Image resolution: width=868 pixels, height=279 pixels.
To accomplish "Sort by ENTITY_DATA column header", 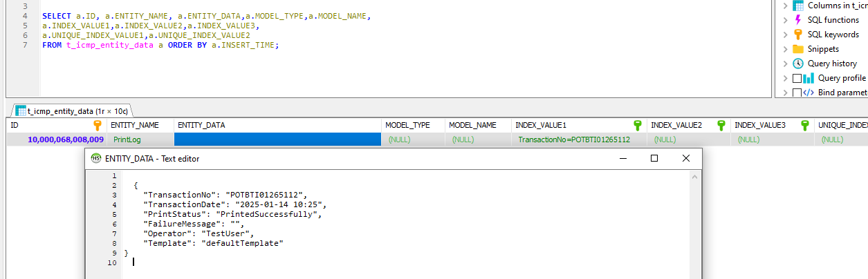I will point(277,125).
